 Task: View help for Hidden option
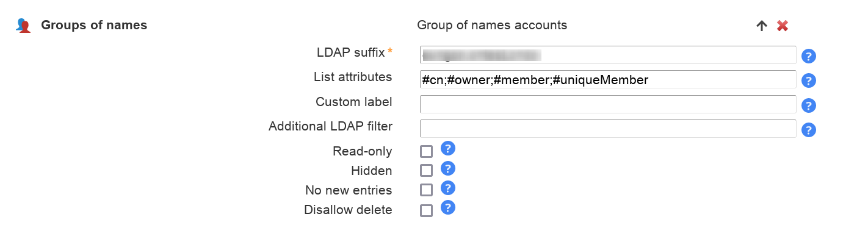(448, 168)
